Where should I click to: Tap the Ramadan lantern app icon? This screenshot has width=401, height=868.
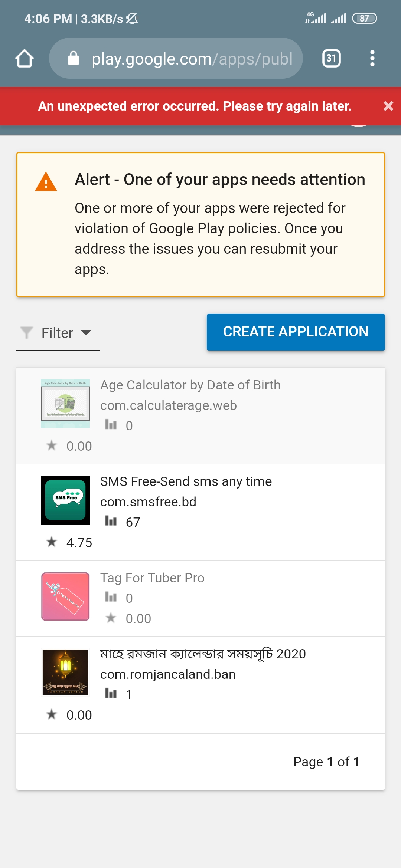pyautogui.click(x=65, y=672)
